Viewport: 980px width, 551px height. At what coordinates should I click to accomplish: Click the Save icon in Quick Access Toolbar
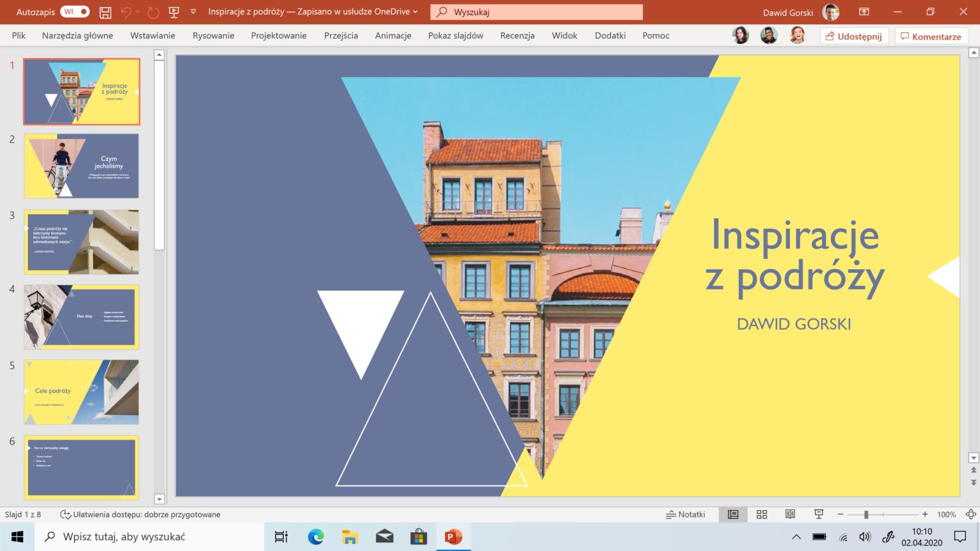[x=105, y=11]
